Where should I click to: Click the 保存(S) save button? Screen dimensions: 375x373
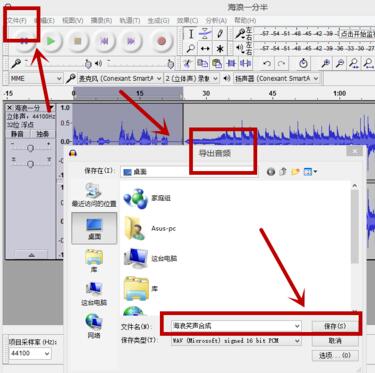pos(335,326)
